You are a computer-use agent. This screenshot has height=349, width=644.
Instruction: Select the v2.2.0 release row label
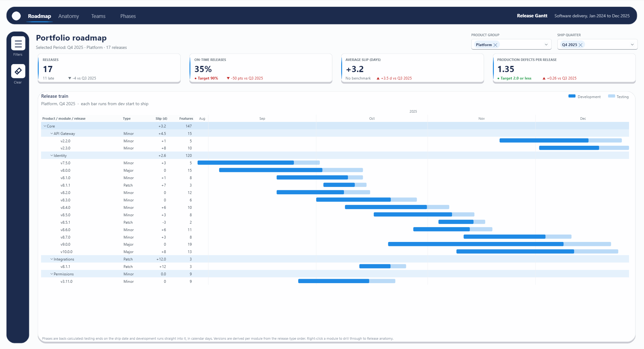click(65, 141)
